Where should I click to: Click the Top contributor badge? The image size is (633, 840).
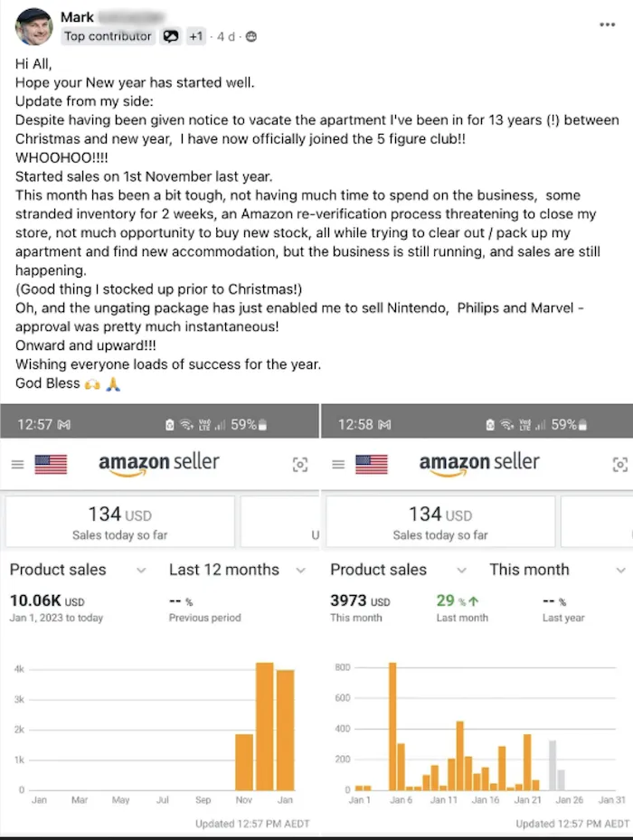click(x=108, y=36)
